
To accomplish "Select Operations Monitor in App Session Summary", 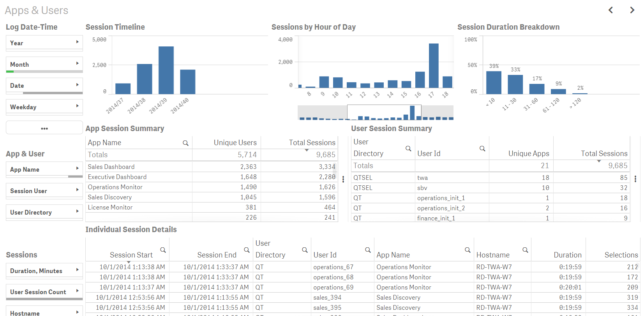I will pyautogui.click(x=212, y=187).
